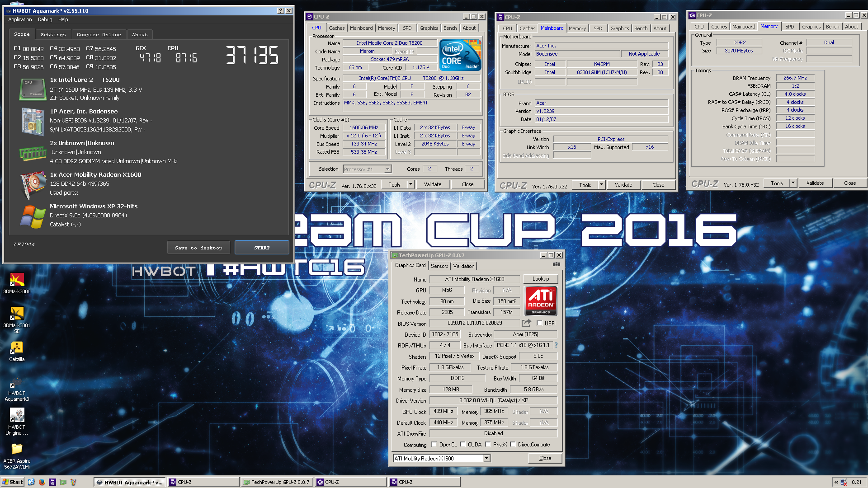Click the BIOS Version field in GPU-Z
868x488 pixels.
[474, 323]
